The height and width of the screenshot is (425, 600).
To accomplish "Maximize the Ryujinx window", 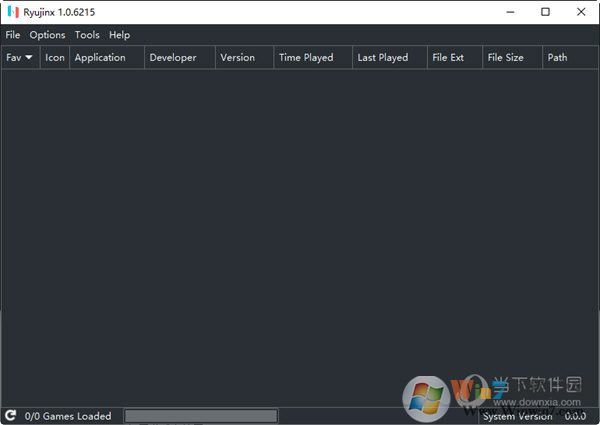I will (545, 12).
